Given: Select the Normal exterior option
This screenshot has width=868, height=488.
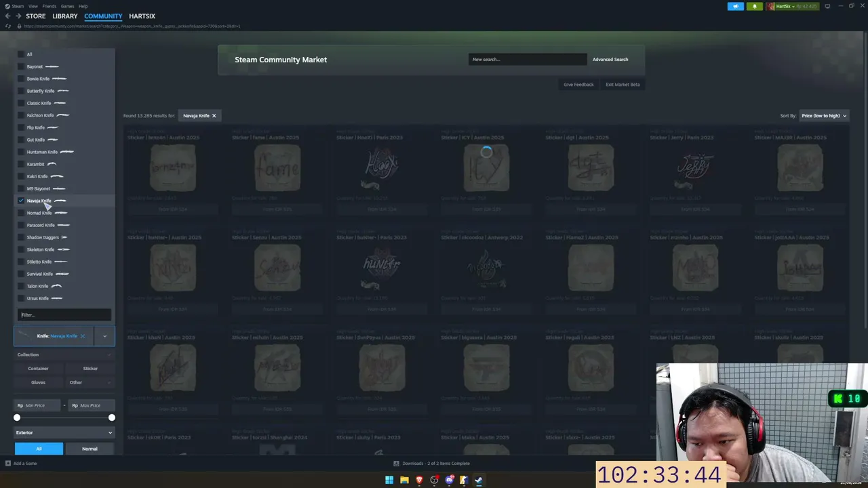Looking at the screenshot, I should (x=90, y=449).
